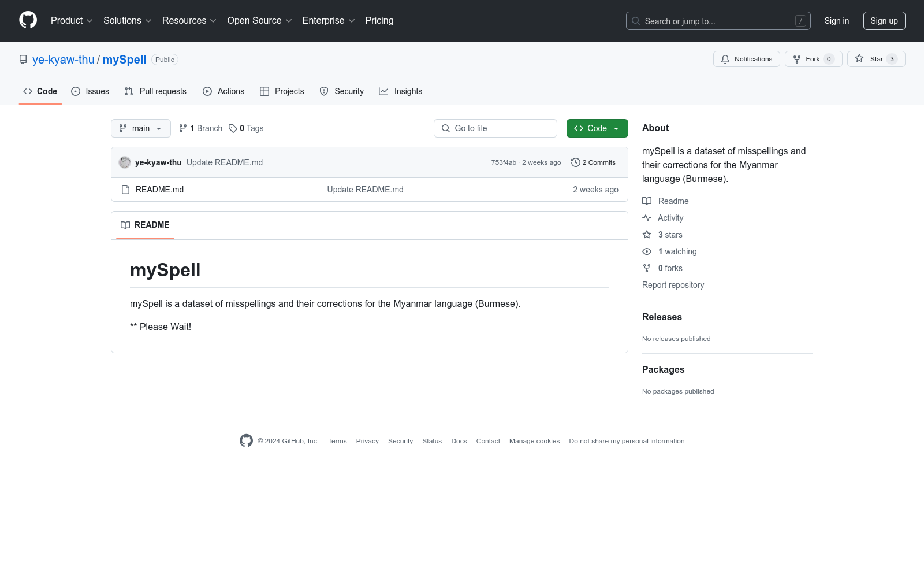Viewport: 924px width, 578px height.
Task: Click the Notifications bell button
Action: tap(746, 59)
